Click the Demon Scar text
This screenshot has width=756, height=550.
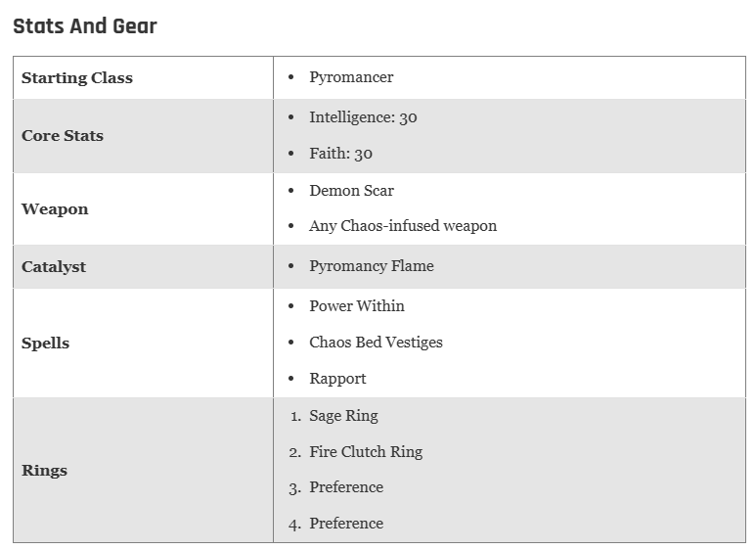click(351, 191)
